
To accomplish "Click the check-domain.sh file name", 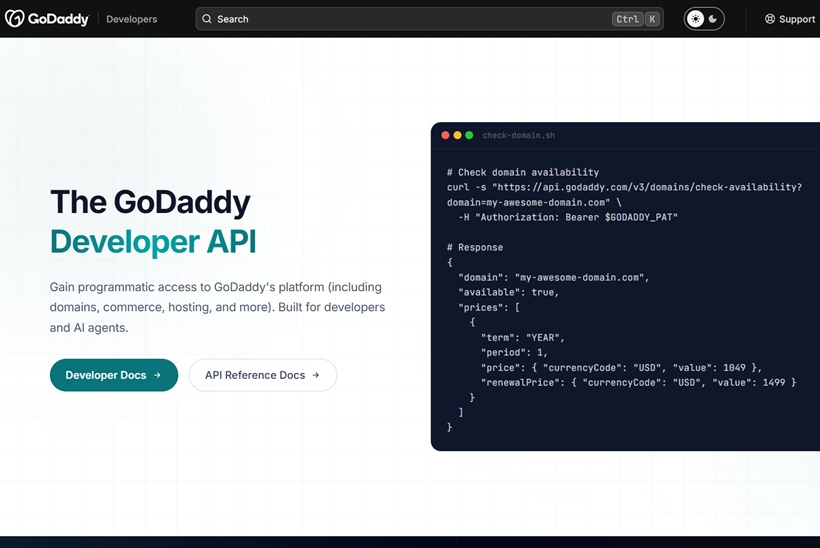I will pos(519,135).
